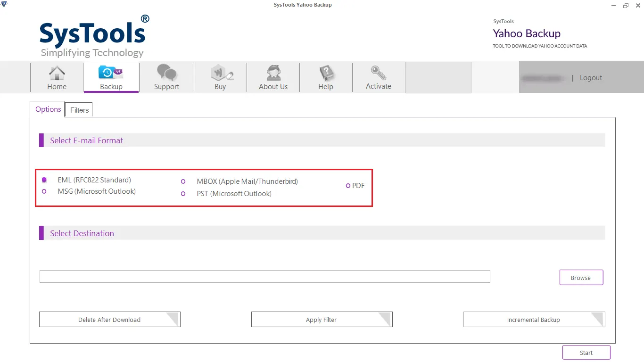Screen dimensions: 644x362
Task: Click the destination folder path field
Action: point(264,276)
